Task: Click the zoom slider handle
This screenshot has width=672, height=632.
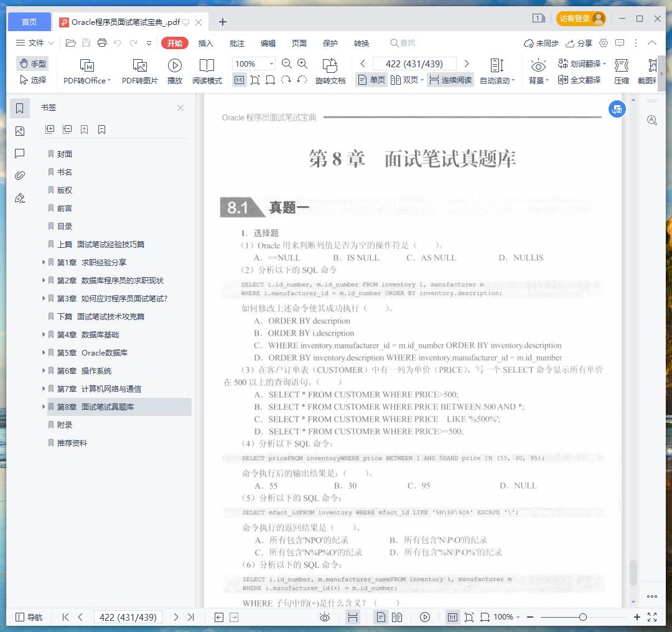Action: tap(583, 617)
